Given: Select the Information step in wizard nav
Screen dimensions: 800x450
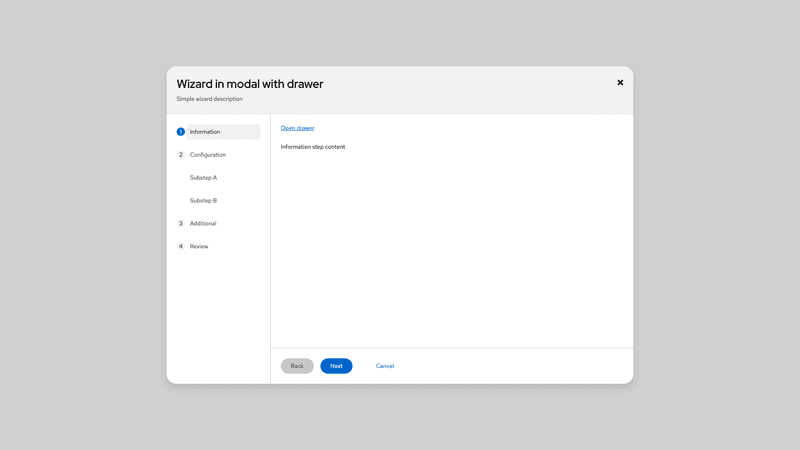Looking at the screenshot, I should point(205,132).
